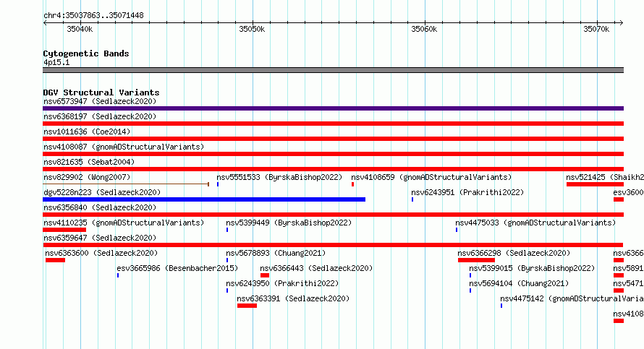The height and width of the screenshot is (349, 644).
Task: Click the red bar under nsv521425
Action: (x=595, y=184)
